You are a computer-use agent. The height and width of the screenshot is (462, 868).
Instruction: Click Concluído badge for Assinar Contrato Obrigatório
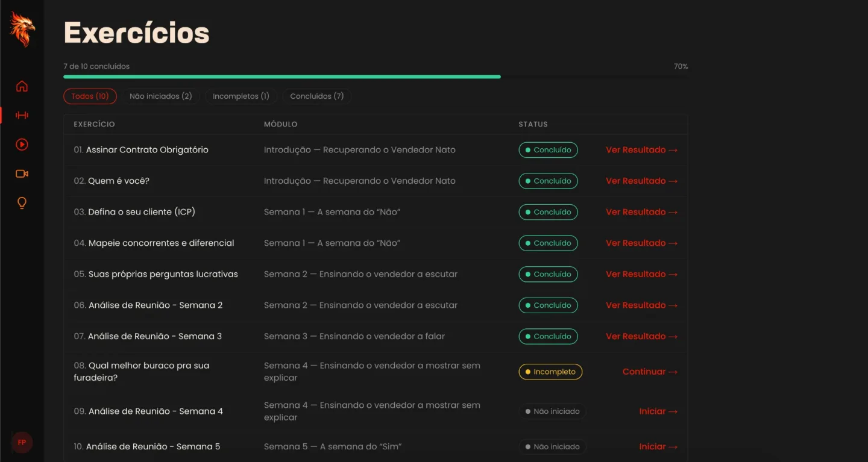548,150
